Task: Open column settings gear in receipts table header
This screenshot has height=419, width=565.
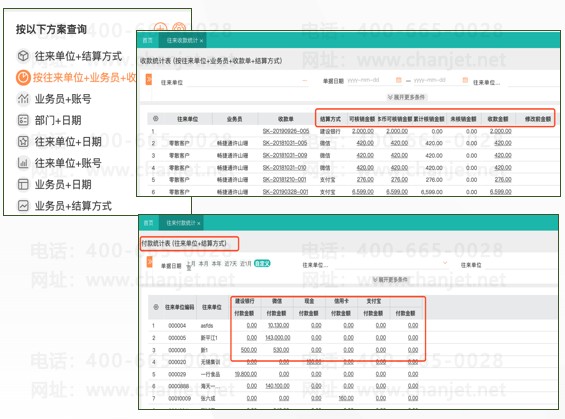Action: point(156,119)
